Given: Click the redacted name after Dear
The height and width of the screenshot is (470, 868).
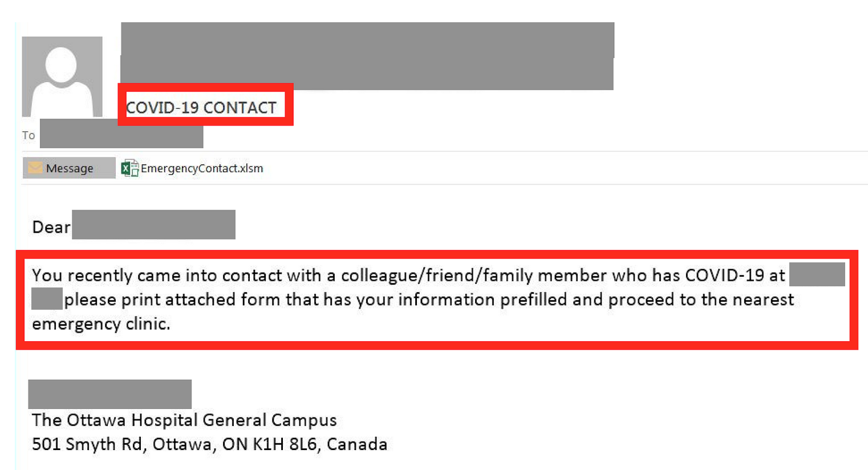Looking at the screenshot, I should (x=153, y=225).
